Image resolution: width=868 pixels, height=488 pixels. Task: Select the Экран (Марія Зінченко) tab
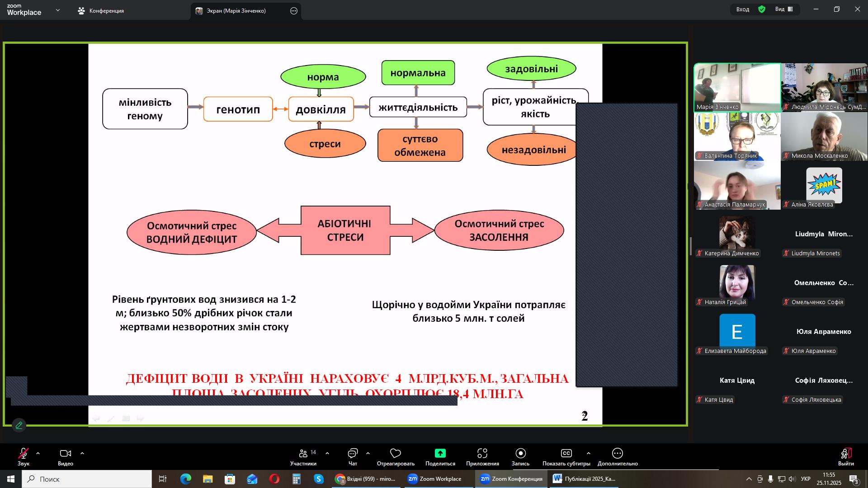pos(236,11)
